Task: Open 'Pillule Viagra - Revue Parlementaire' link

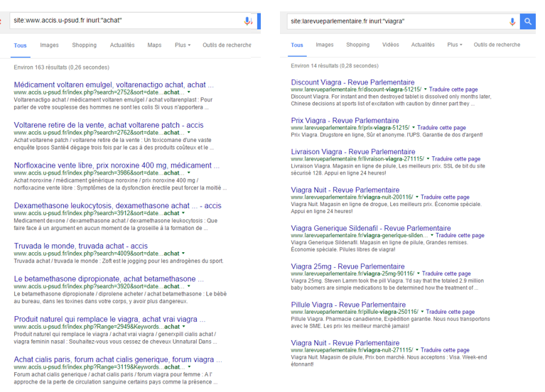Action: click(x=348, y=305)
